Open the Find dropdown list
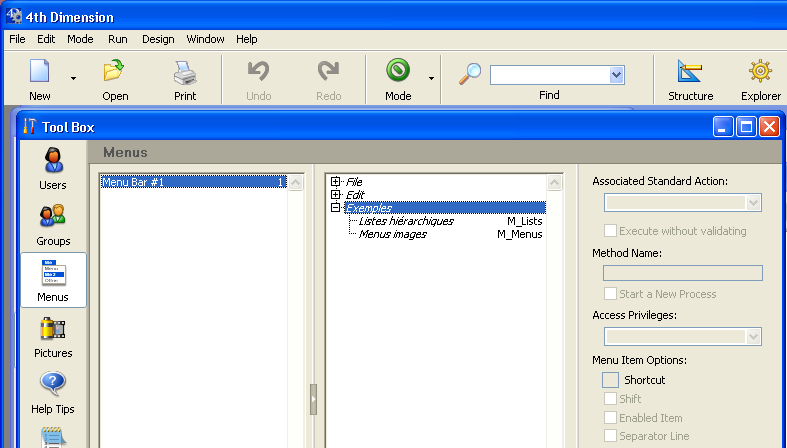Screen dimensions: 787x448 pyautogui.click(x=616, y=75)
